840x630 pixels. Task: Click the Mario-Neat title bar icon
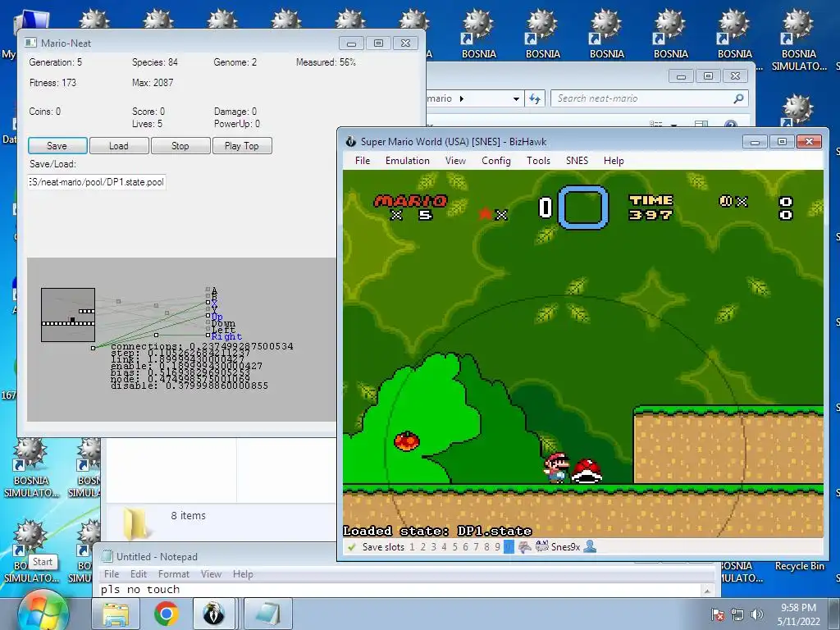pyautogui.click(x=30, y=43)
